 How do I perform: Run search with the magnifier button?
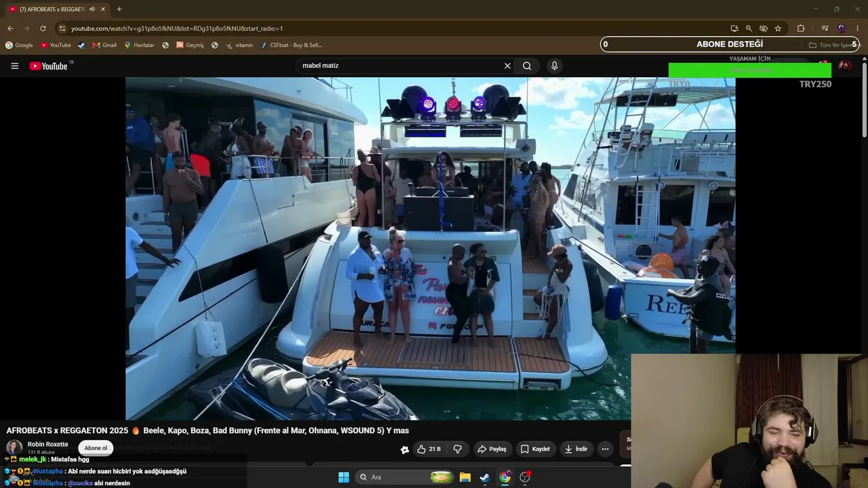tap(527, 66)
